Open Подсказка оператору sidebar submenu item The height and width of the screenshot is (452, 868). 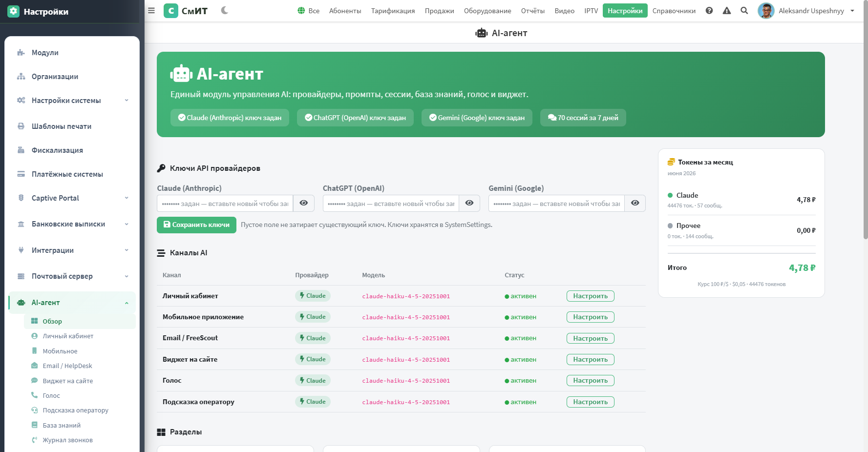coord(80,411)
